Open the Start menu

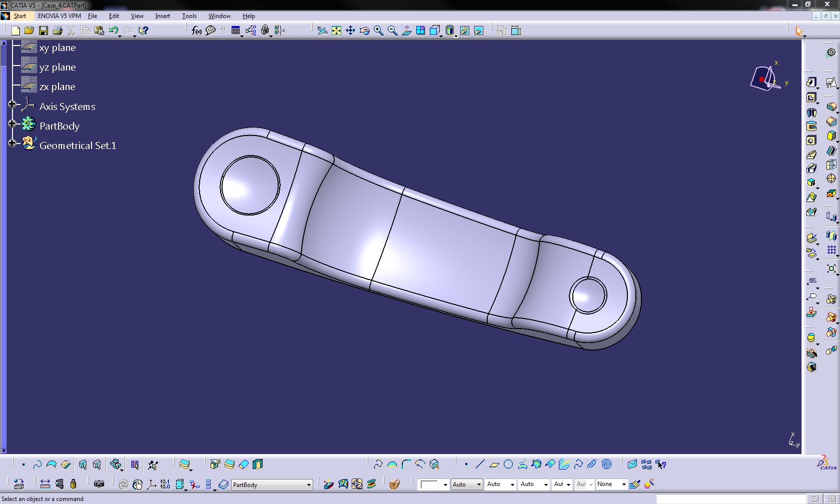coord(20,16)
